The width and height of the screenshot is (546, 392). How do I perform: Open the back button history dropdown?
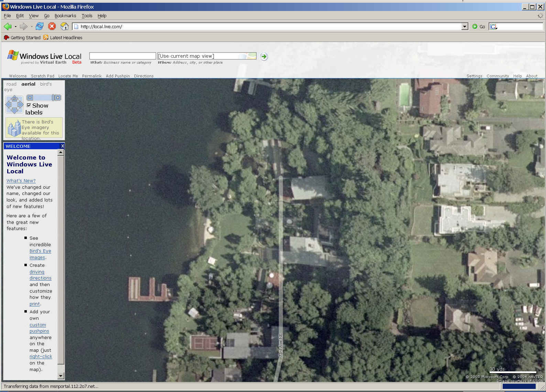pos(15,27)
